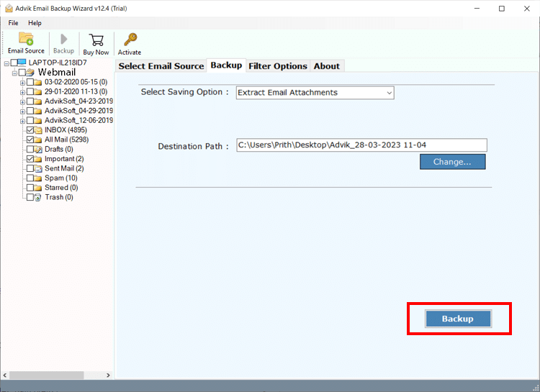540x392 pixels.
Task: Check the 29-01-2020 11-13 folder checkbox
Action: 30,91
